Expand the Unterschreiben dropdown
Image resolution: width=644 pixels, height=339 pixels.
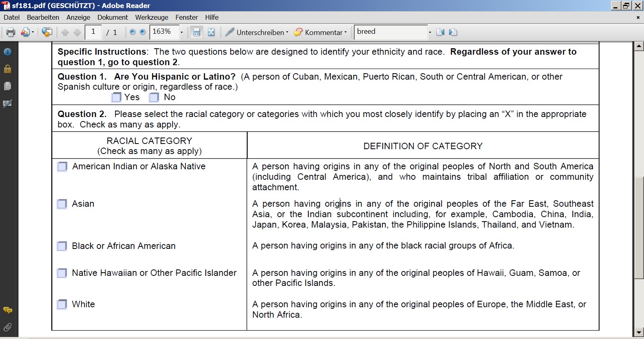pos(287,32)
